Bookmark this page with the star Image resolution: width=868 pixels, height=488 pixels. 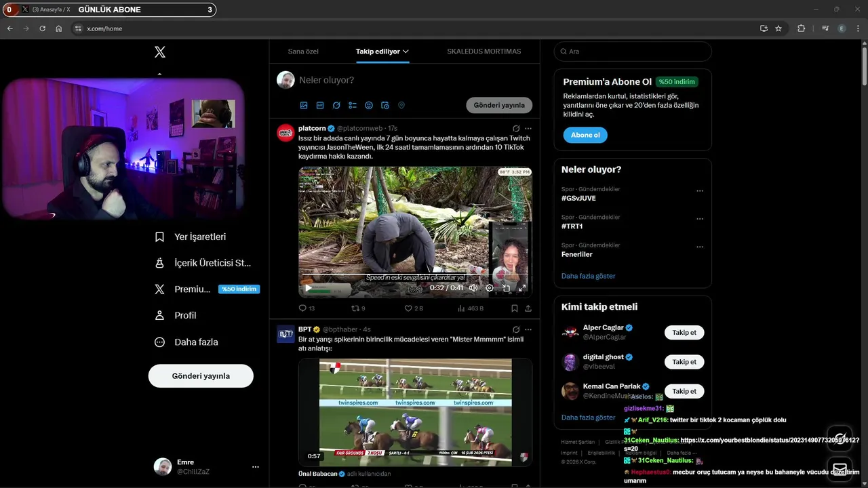[778, 28]
